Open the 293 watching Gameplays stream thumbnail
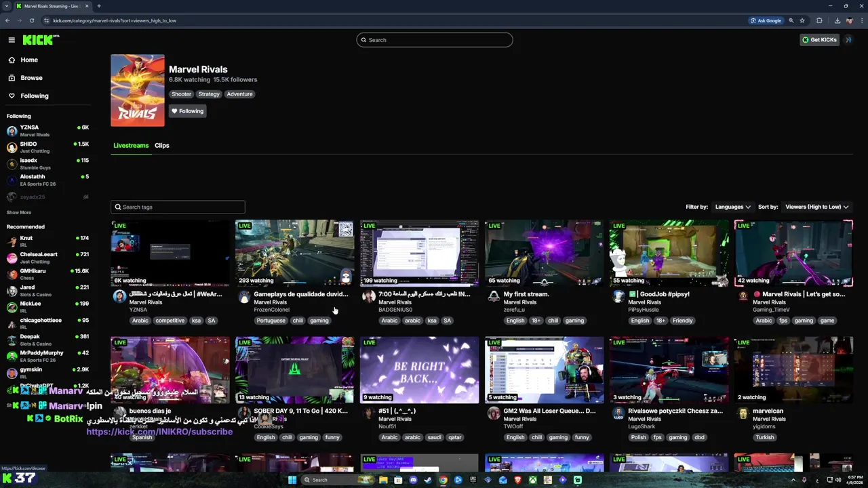 pyautogui.click(x=294, y=253)
